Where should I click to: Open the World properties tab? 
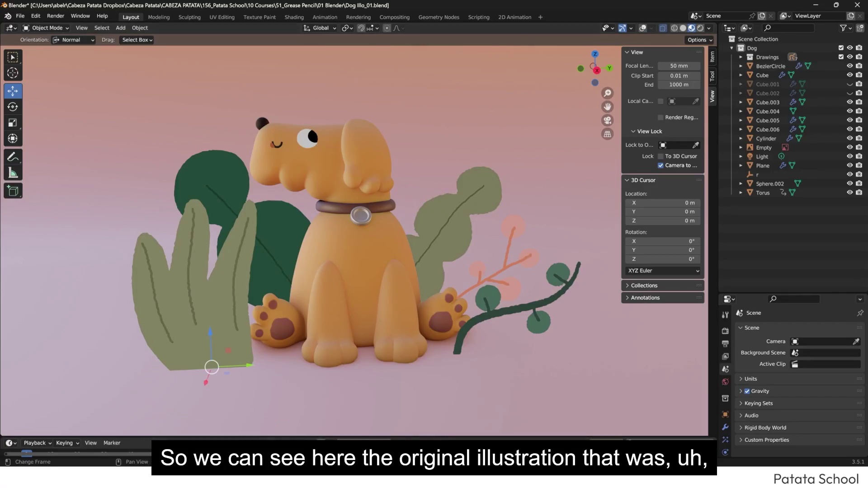click(725, 382)
